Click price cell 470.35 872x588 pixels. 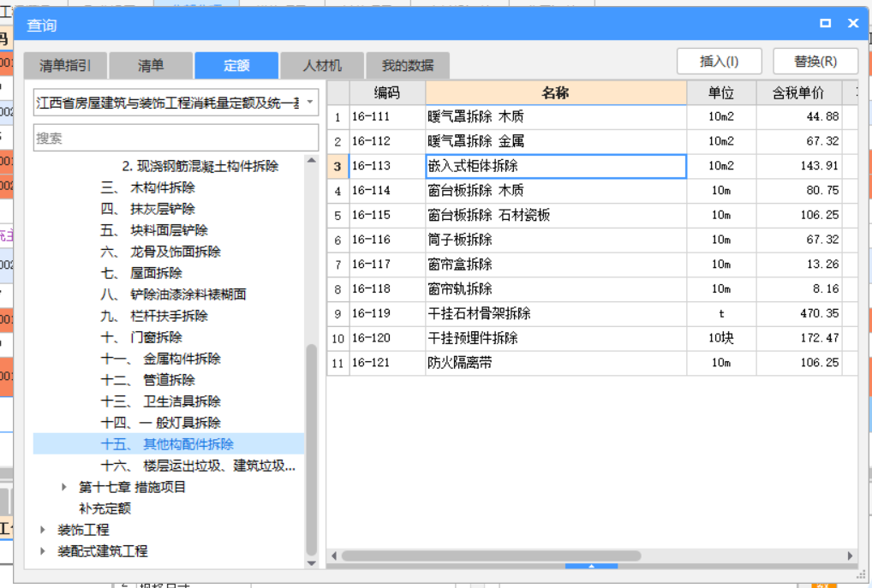pyautogui.click(x=798, y=313)
